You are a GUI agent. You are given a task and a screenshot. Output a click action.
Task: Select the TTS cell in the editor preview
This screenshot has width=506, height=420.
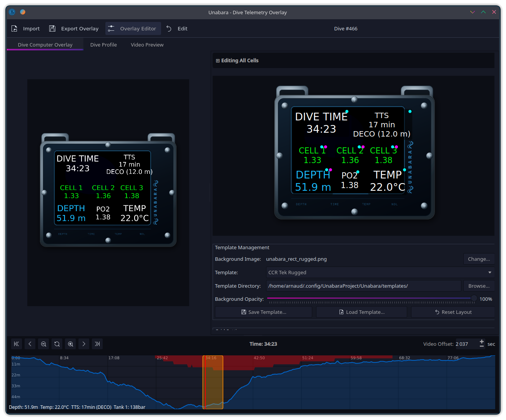381,125
